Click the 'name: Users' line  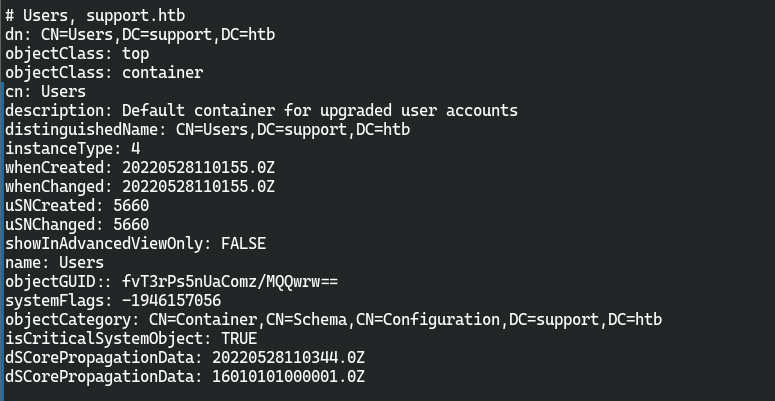point(54,263)
